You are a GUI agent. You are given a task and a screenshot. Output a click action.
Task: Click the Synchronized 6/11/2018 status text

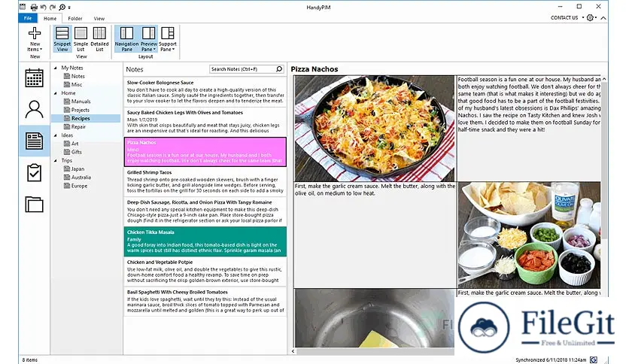point(551,360)
